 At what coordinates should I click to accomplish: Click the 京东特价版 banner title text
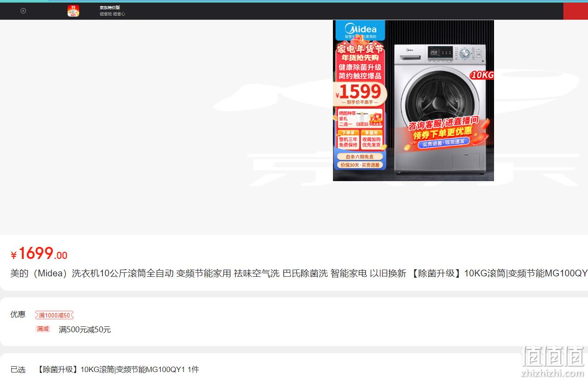click(110, 8)
